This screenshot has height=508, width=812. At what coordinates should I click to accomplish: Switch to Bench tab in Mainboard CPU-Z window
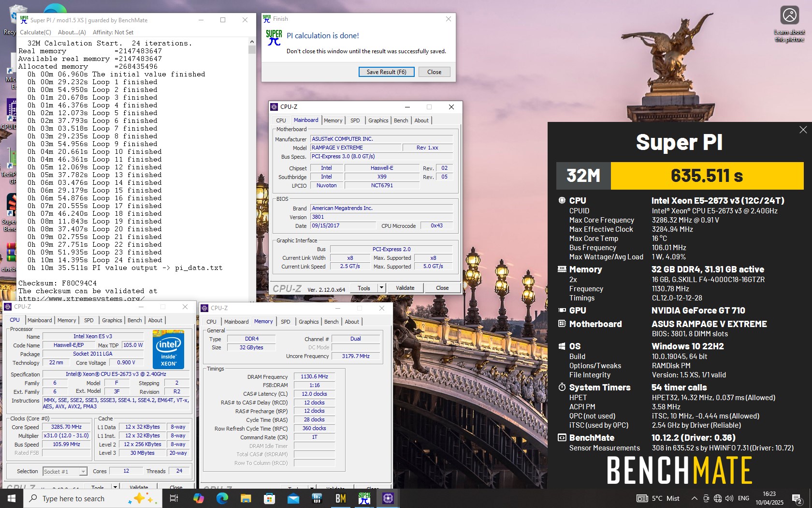[401, 120]
